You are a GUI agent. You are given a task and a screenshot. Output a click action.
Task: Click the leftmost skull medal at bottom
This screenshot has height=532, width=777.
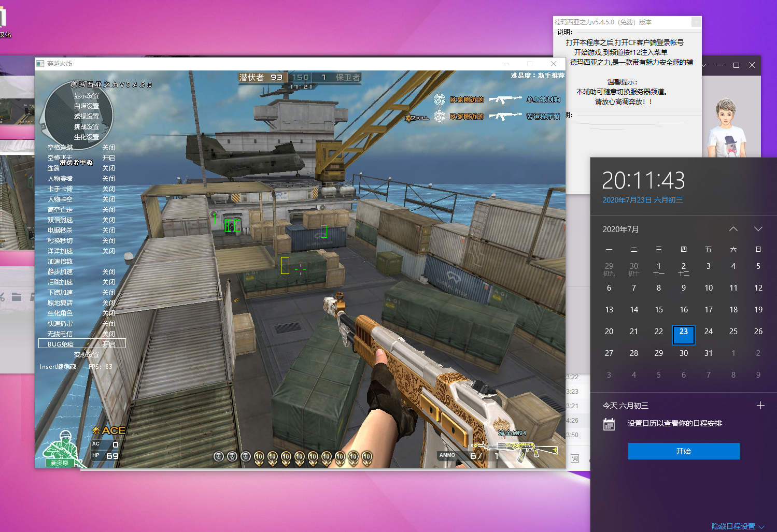pyautogui.click(x=219, y=456)
